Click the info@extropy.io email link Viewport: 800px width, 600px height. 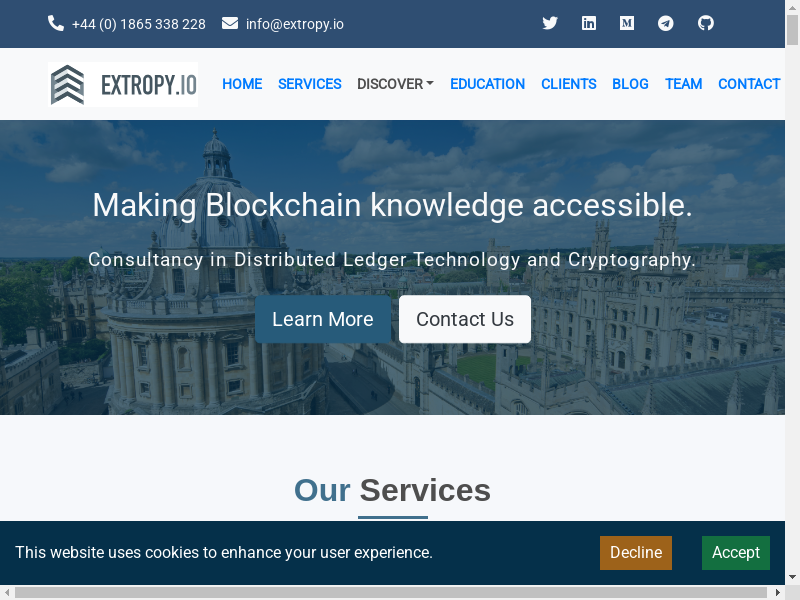click(x=294, y=24)
